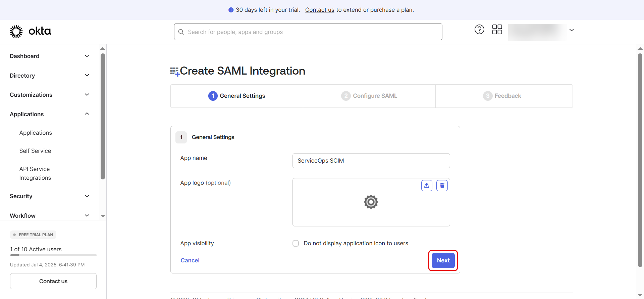
Task: Click the Cancel link
Action: pos(190,260)
